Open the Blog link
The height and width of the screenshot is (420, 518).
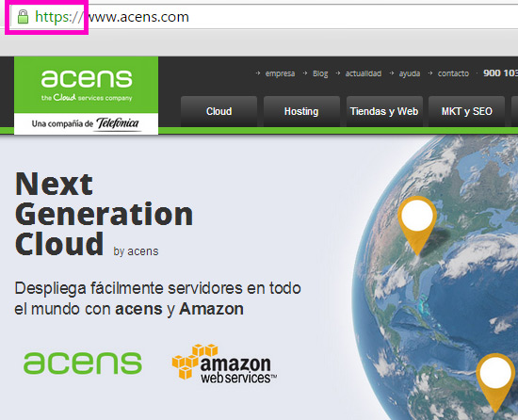click(320, 73)
